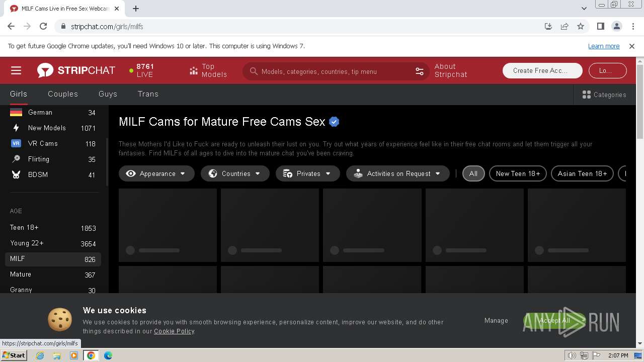Viewport: 644px width, 362px height.
Task: Open Chrome side panel icon
Action: click(600, 26)
